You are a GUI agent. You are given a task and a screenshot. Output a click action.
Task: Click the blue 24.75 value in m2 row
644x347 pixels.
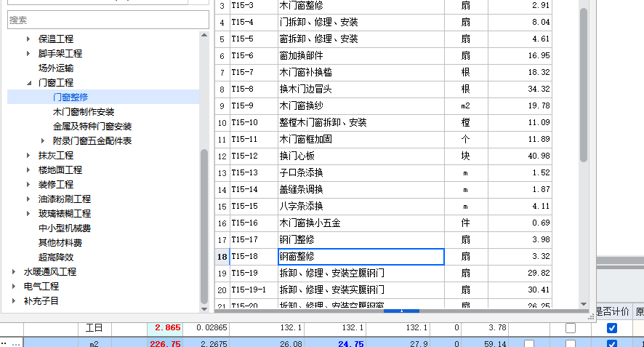point(335,343)
